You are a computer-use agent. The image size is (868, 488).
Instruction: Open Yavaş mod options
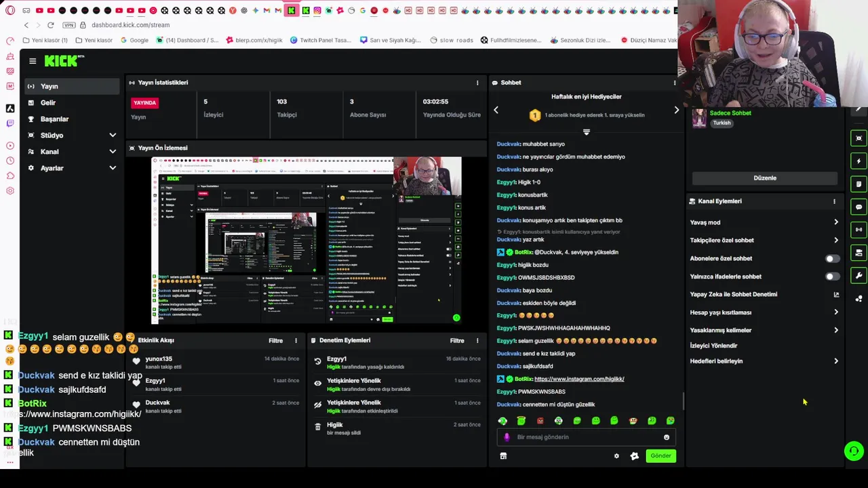(764, 222)
